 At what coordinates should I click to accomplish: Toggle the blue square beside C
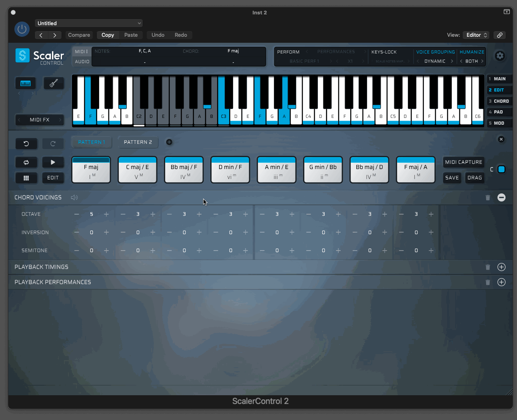coord(501,169)
